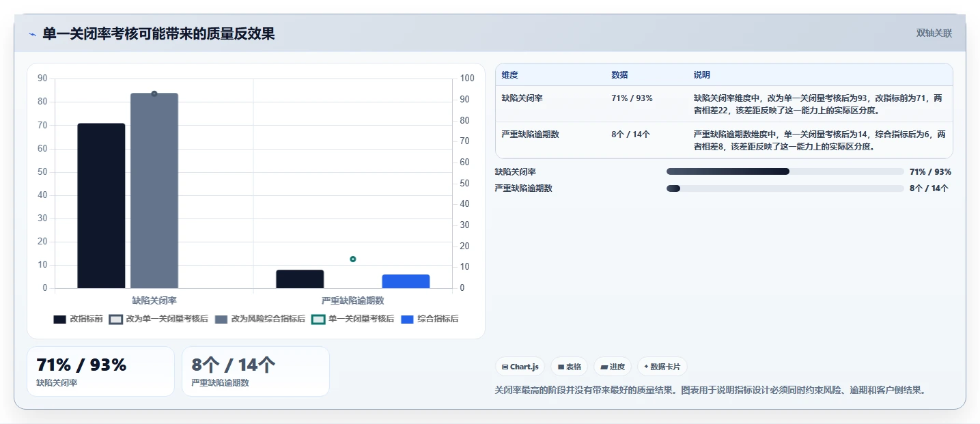This screenshot has width=980, height=424.
Task: Select the 数据卡片 tag
Action: (x=662, y=367)
